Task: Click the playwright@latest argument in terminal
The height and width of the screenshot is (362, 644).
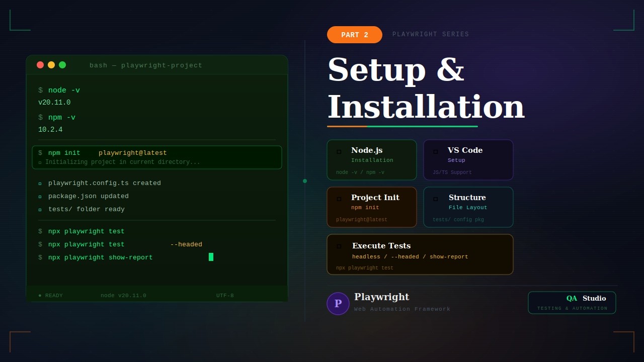Action: click(133, 153)
